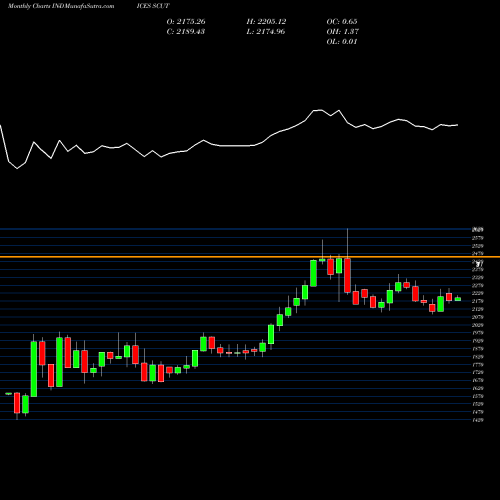Viewport: 500px width, 500px height.
Task: Select the high value 'H: 2205.12'
Action: (266, 22)
